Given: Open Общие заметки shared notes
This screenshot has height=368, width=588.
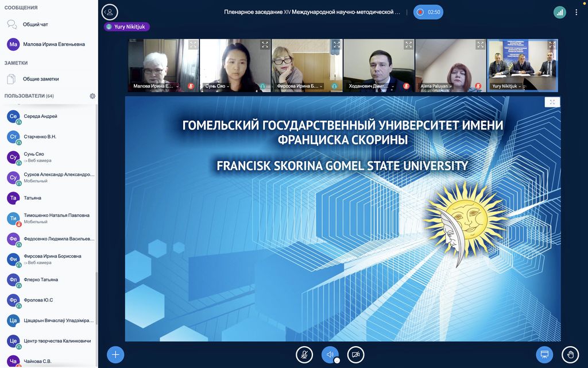Looking at the screenshot, I should 40,79.
